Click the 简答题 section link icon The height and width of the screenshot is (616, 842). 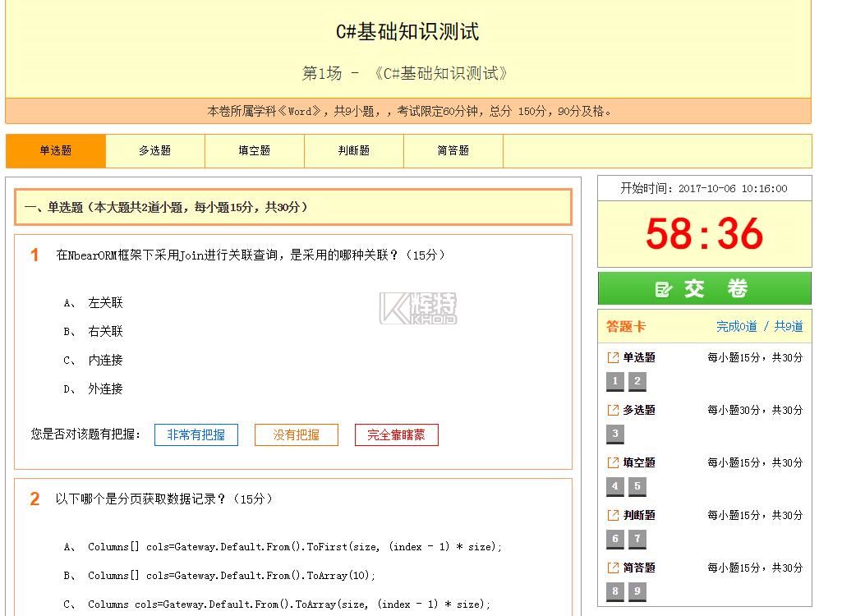tap(612, 568)
